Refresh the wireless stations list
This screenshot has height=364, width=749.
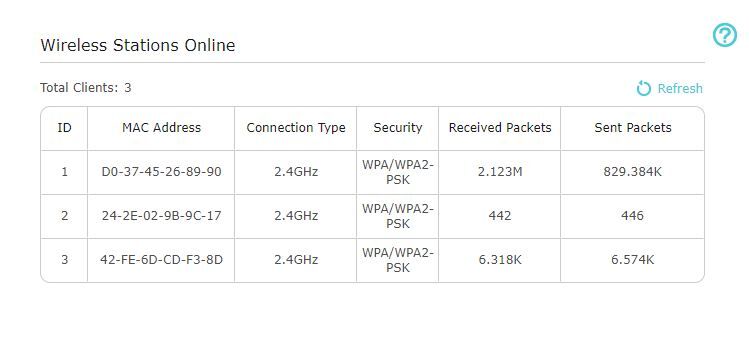670,88
